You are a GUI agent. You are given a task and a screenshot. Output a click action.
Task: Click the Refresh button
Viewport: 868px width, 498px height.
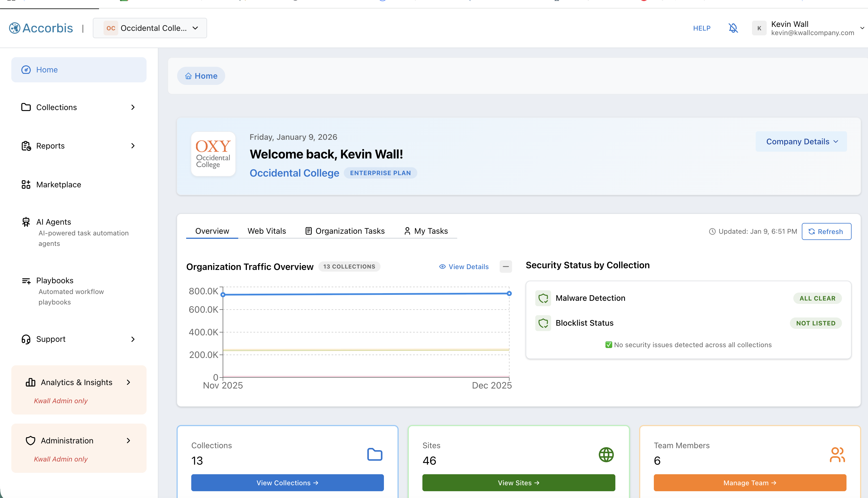[x=827, y=231]
